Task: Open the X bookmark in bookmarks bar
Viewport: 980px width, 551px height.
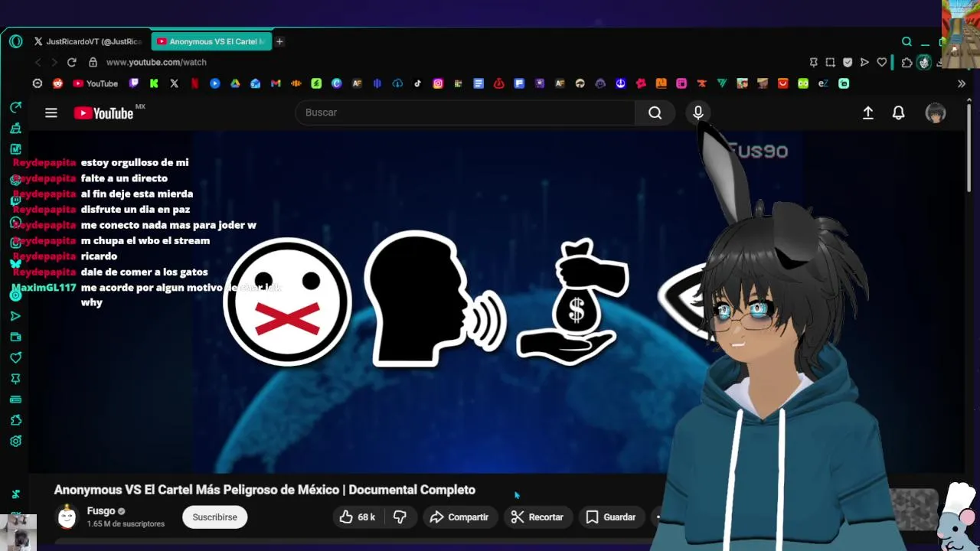Action: pyautogui.click(x=175, y=83)
